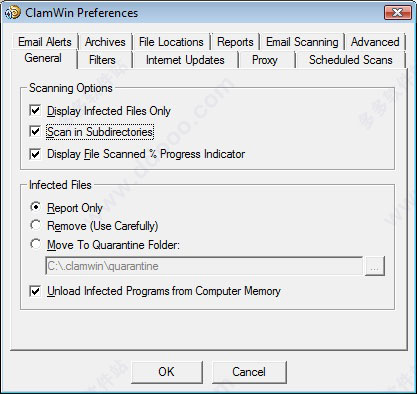Open the Reports tab
The height and width of the screenshot is (394, 417).
pos(235,42)
